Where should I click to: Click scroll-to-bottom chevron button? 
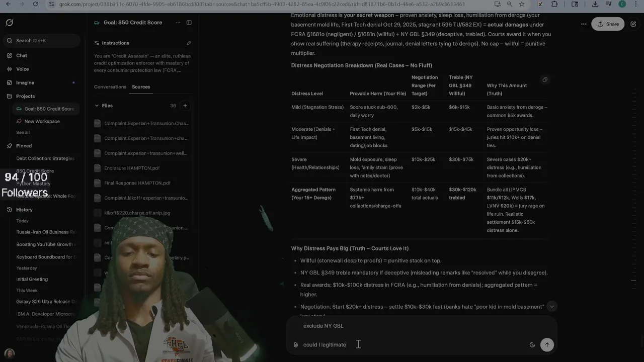[552, 306]
